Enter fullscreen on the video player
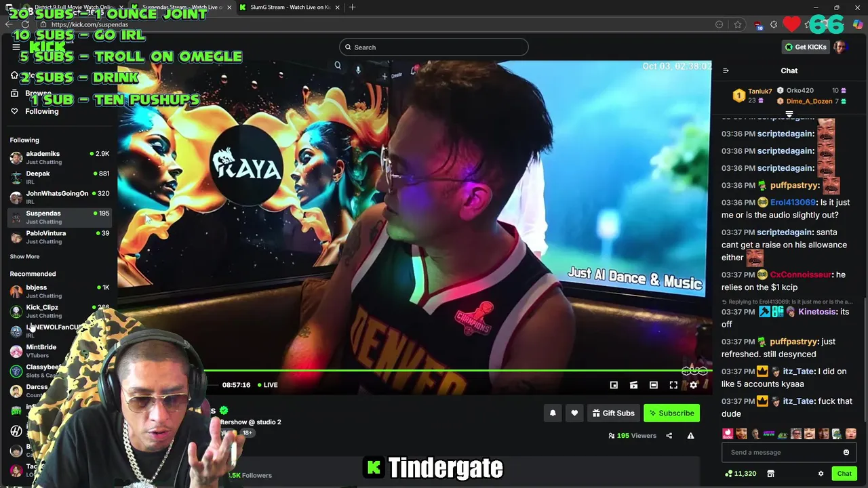The height and width of the screenshot is (488, 868). pyautogui.click(x=673, y=385)
